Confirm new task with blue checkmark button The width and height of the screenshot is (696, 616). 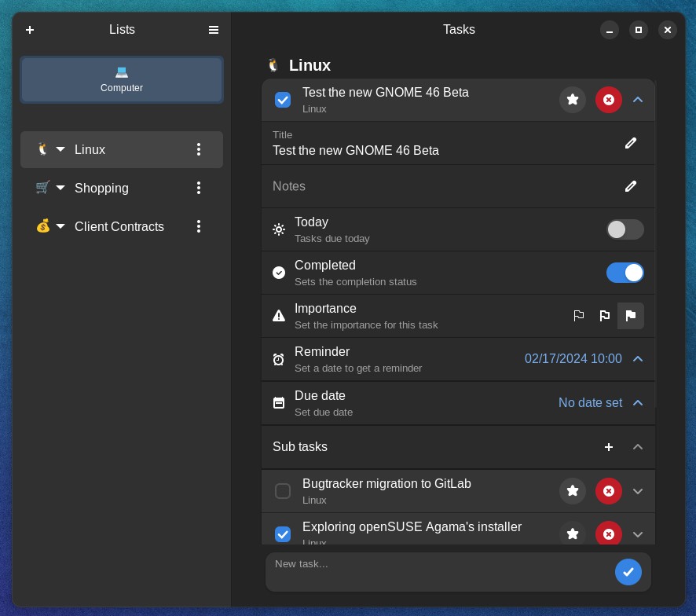(628, 571)
